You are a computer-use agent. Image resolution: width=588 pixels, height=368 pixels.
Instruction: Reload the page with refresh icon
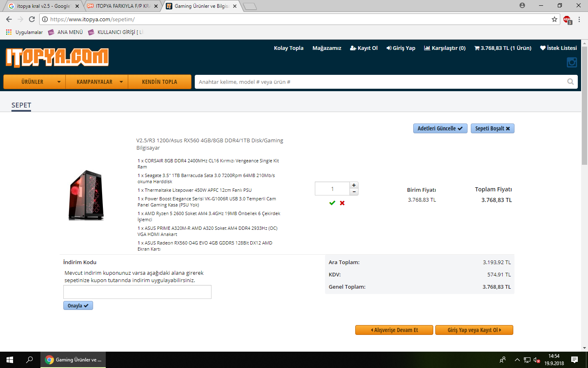click(x=32, y=19)
